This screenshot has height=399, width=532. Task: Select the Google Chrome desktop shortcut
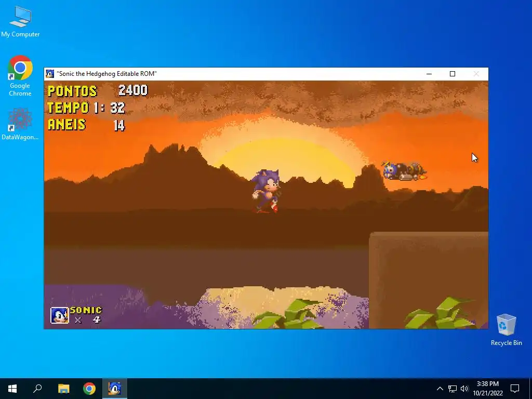tap(20, 76)
